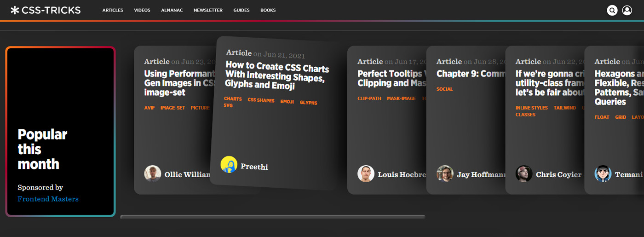Click the CLIP-PATH tag
The width and height of the screenshot is (644, 237).
tap(369, 98)
